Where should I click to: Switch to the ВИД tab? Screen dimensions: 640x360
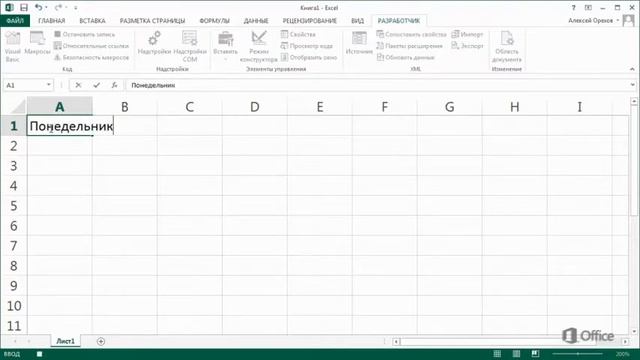click(357, 20)
